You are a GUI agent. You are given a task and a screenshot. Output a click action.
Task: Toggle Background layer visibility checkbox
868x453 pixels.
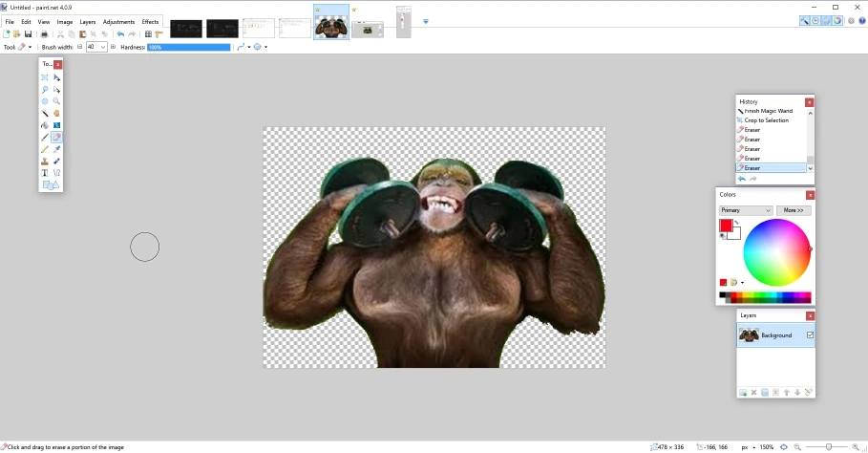click(x=810, y=335)
